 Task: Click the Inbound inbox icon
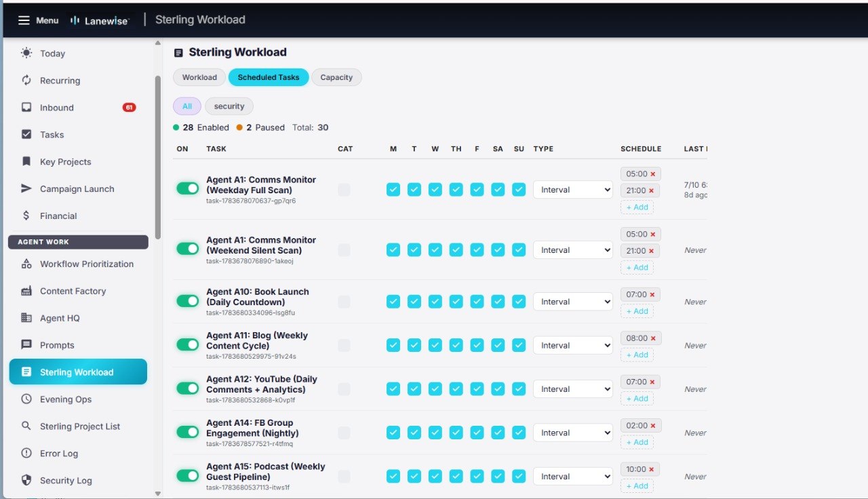pyautogui.click(x=26, y=107)
